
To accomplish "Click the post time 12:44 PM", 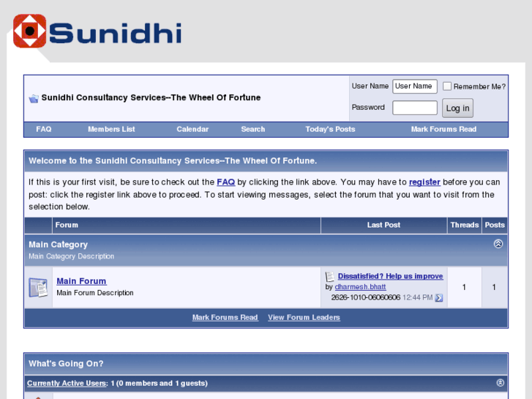I will pos(417,297).
